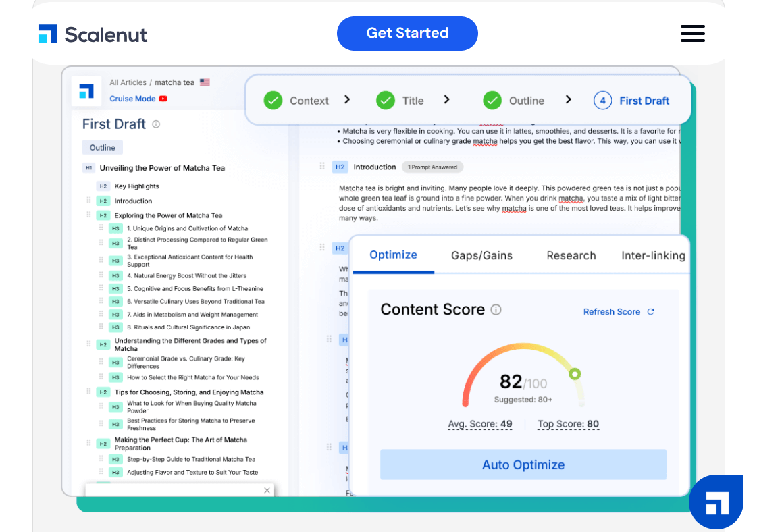757x532 pixels.
Task: Click chevron arrow after Outline step
Action: pos(568,99)
